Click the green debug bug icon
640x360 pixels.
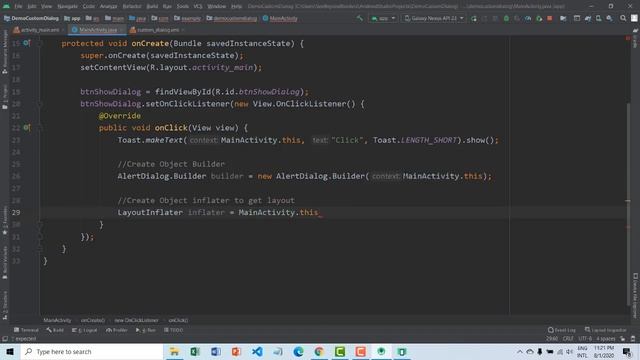(x=506, y=18)
